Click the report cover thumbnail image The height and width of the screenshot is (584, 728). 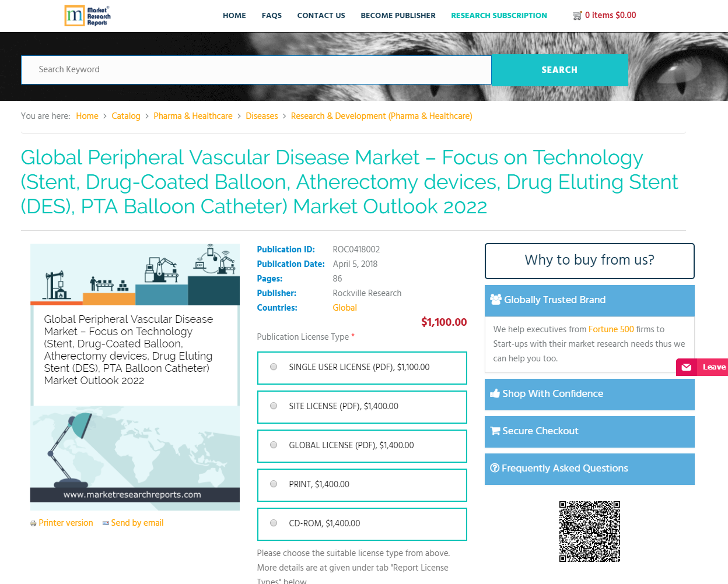[x=135, y=377]
